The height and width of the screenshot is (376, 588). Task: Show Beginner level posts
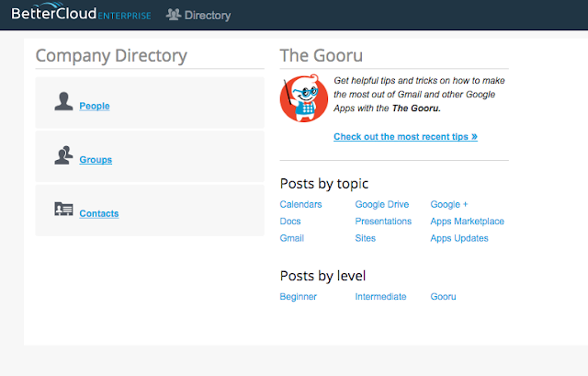(x=298, y=297)
